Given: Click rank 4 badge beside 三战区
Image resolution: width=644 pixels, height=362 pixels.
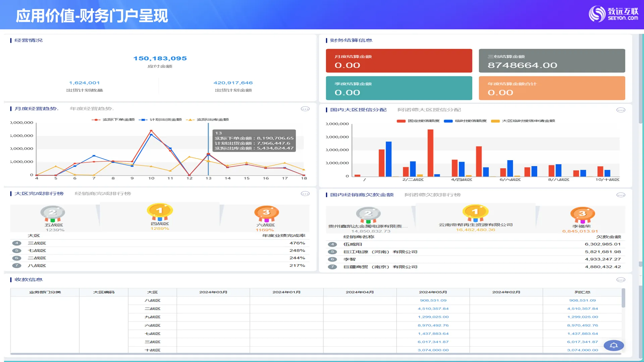Looking at the screenshot, I should (16, 243).
